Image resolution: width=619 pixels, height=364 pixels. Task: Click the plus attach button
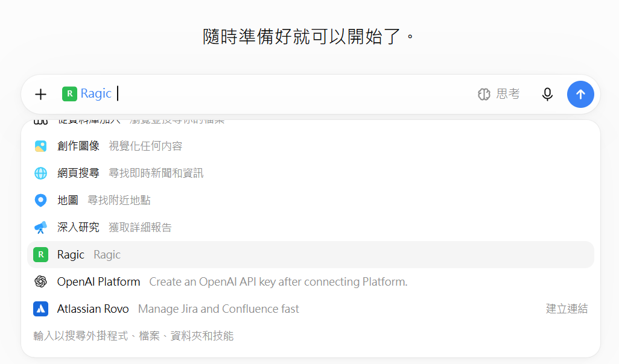click(40, 94)
